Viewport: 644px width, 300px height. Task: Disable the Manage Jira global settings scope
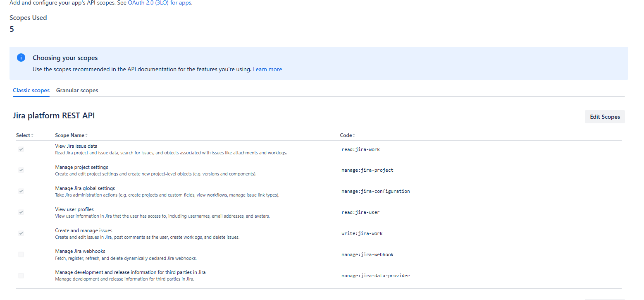tap(21, 191)
